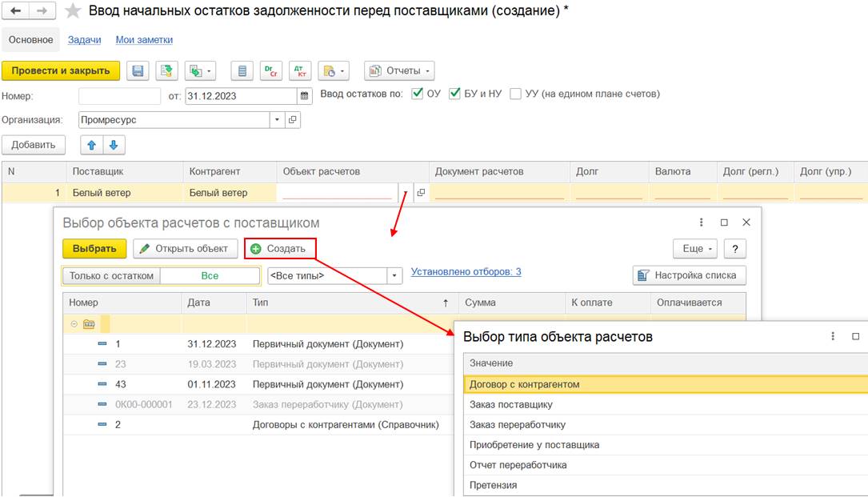Uncheck the БУ и НУ checkbox
Image resolution: width=868 pixels, height=497 pixels.
coord(455,94)
